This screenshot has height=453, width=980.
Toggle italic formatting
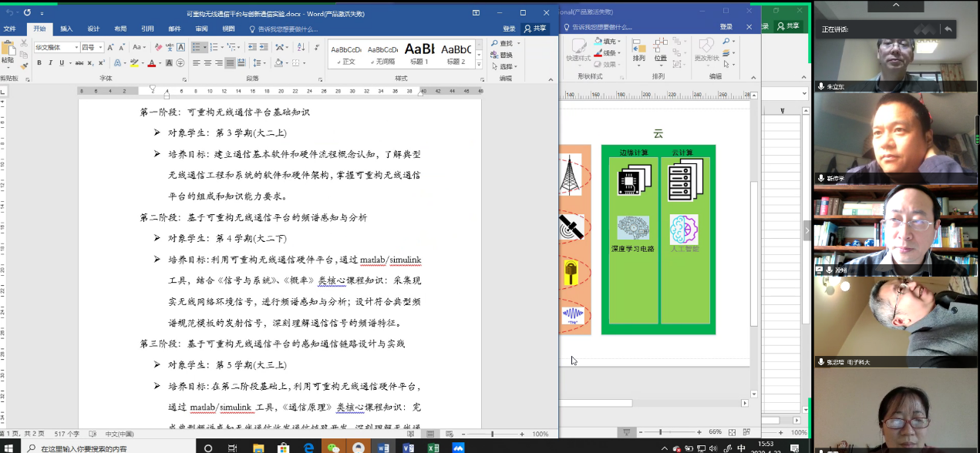coord(49,63)
